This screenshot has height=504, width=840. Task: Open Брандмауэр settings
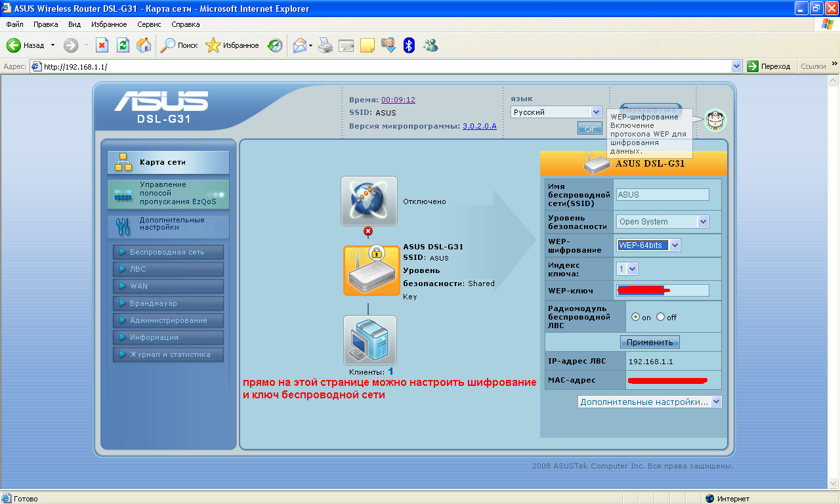(x=168, y=303)
